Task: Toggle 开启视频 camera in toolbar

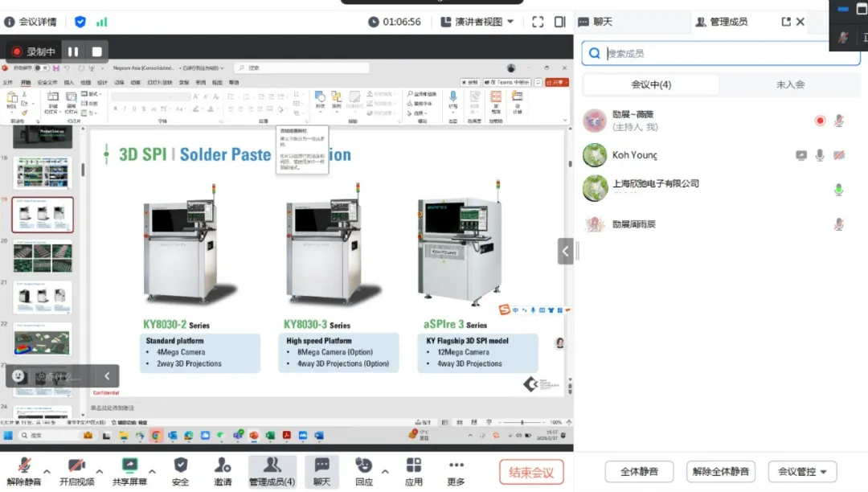Action: (76, 472)
